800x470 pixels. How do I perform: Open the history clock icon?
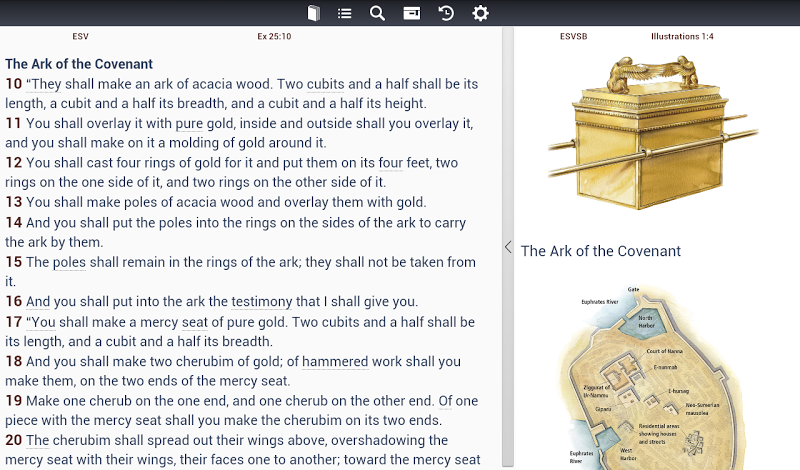pyautogui.click(x=446, y=13)
